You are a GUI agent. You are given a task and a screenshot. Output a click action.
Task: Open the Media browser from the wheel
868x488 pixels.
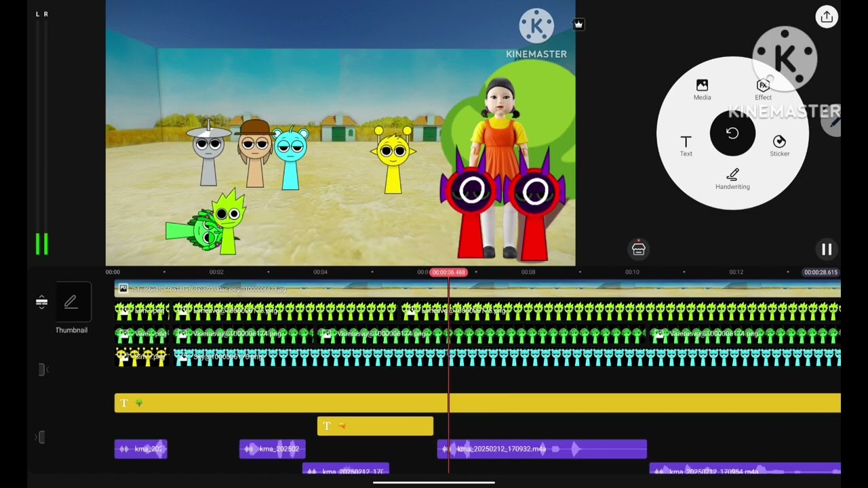(x=702, y=89)
